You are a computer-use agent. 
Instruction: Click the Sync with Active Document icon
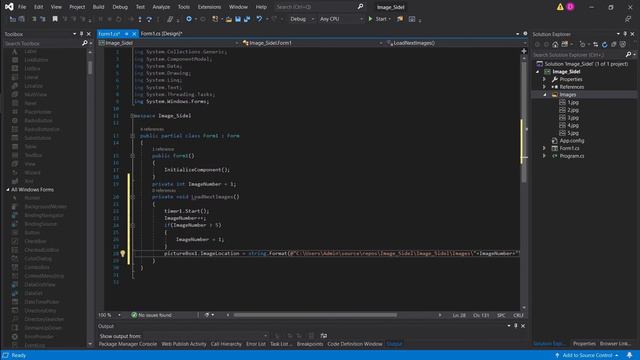596,44
